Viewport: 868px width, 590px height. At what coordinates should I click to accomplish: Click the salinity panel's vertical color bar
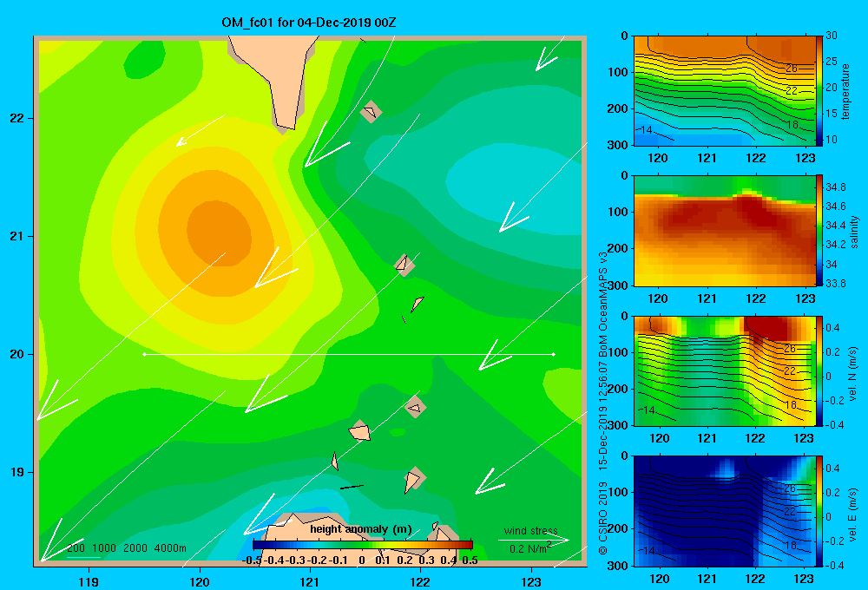click(x=819, y=230)
